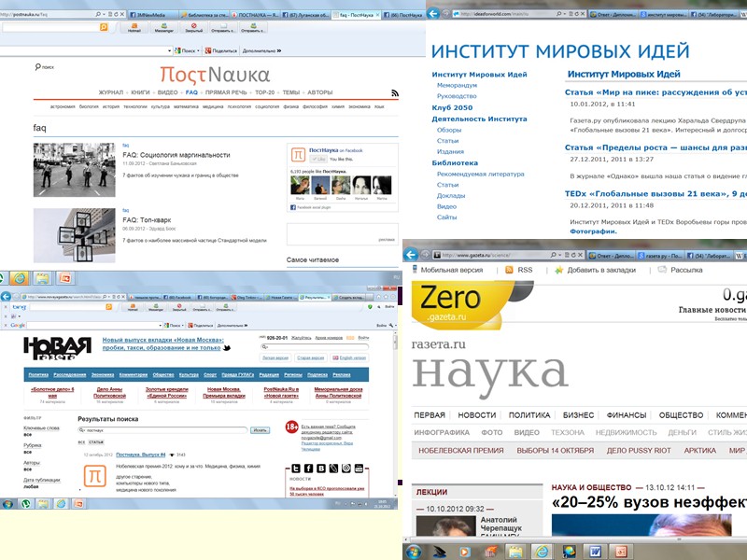Open the Google toolbar search box dropdown arrow in PostNauka browser
Image resolution: width=747 pixels, height=560 pixels.
coord(169,50)
